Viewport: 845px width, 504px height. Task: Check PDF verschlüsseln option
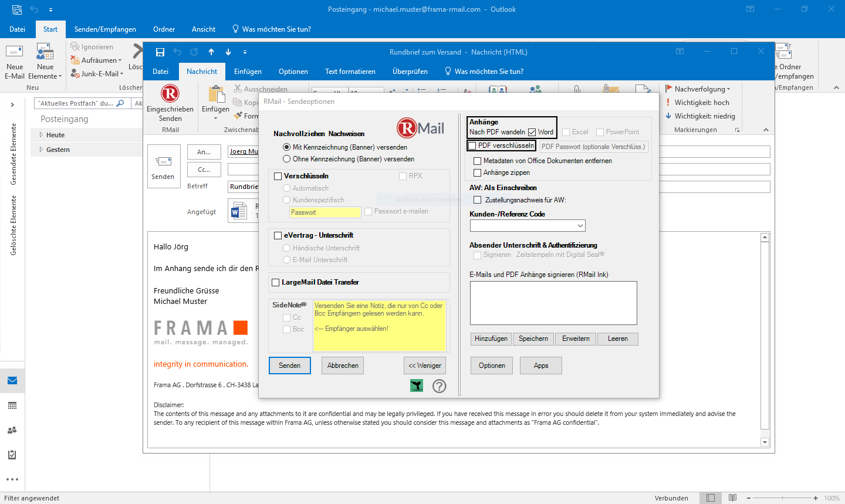click(x=472, y=146)
